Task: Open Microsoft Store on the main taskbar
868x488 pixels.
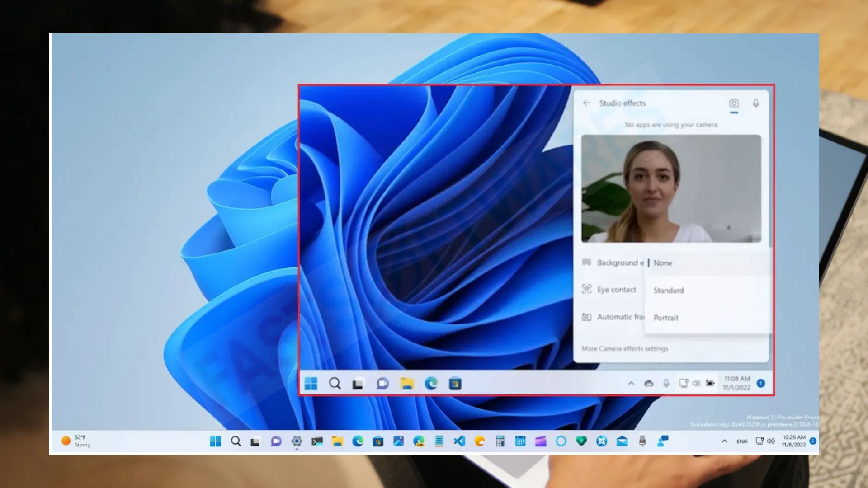Action: (378, 441)
